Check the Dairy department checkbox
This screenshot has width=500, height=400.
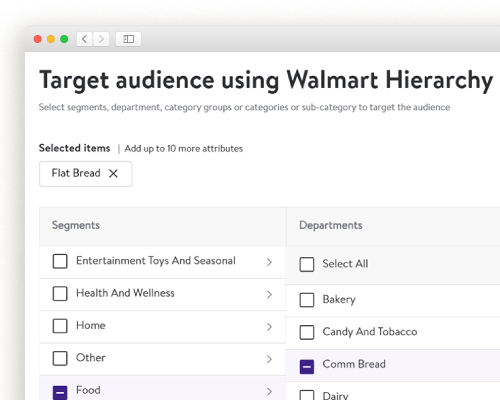307,395
